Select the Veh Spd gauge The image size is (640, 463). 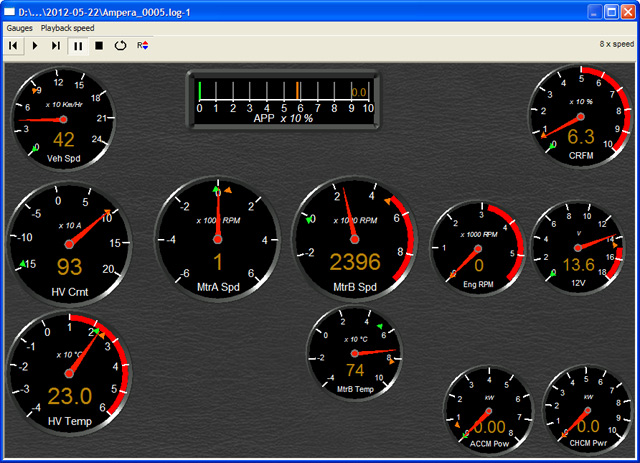tap(62, 119)
